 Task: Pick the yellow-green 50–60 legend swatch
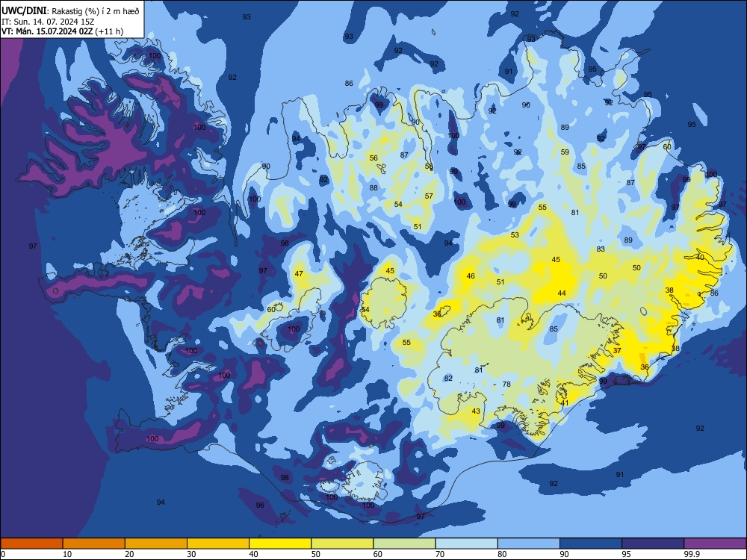[342, 544]
